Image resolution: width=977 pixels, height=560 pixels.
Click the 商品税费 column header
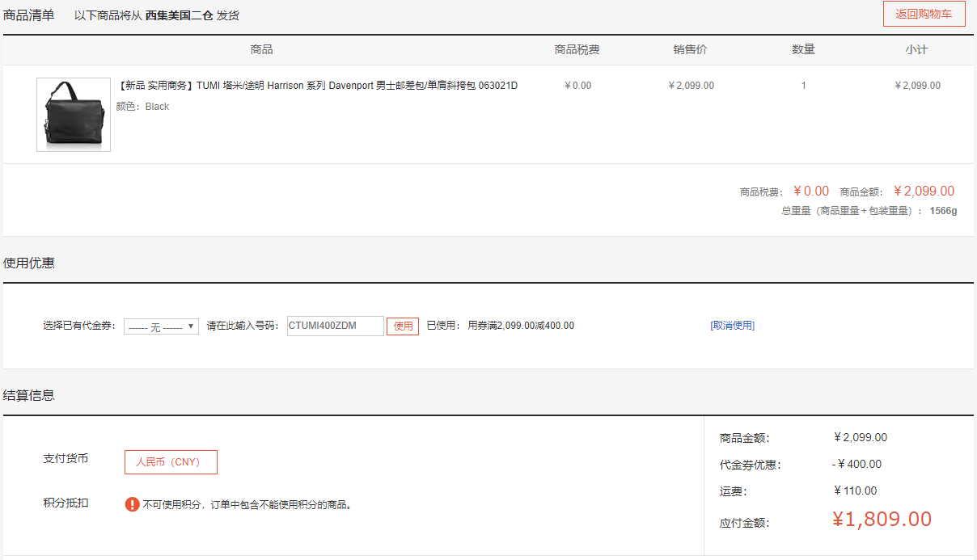pos(577,50)
